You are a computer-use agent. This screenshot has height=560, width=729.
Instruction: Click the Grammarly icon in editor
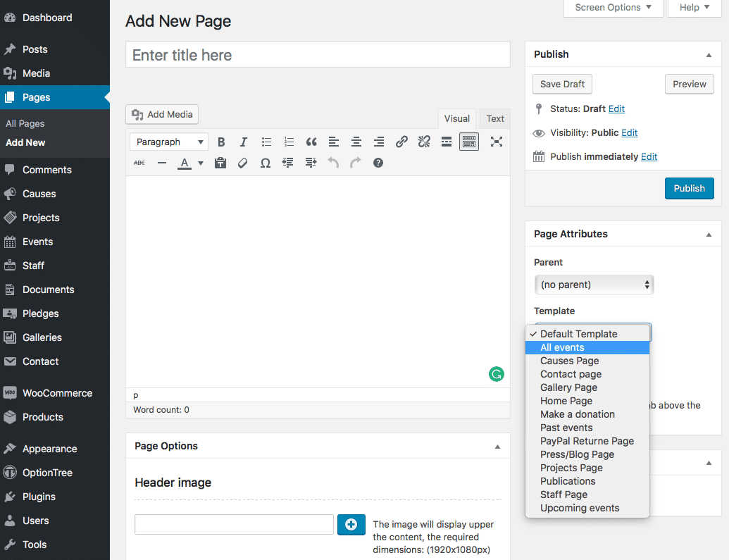coord(497,374)
